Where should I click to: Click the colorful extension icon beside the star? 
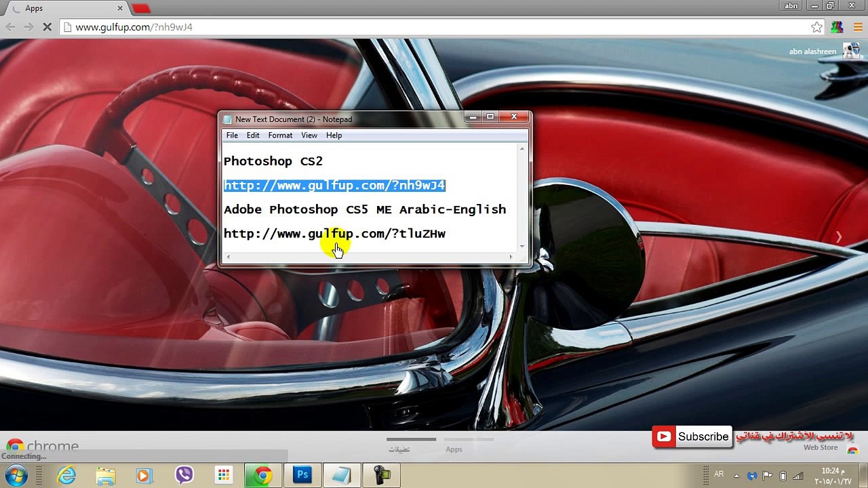coord(837,27)
